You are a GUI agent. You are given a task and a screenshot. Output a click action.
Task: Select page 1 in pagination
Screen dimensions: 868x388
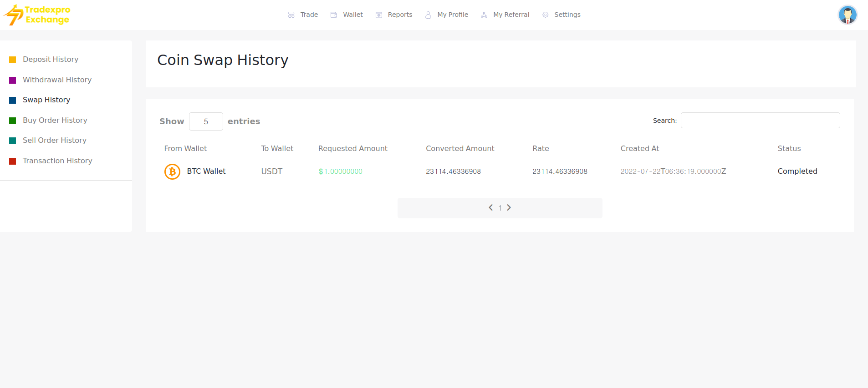click(x=500, y=208)
